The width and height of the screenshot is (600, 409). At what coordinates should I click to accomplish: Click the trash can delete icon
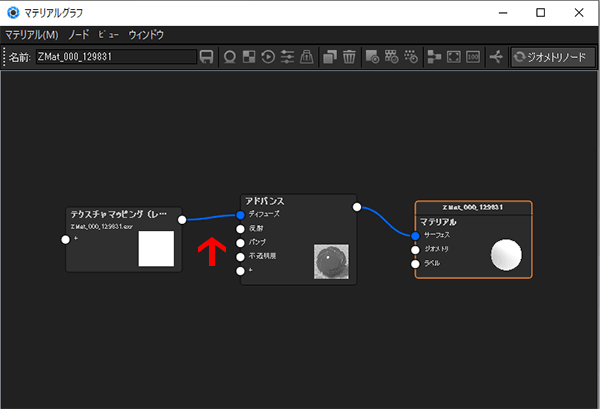[349, 57]
